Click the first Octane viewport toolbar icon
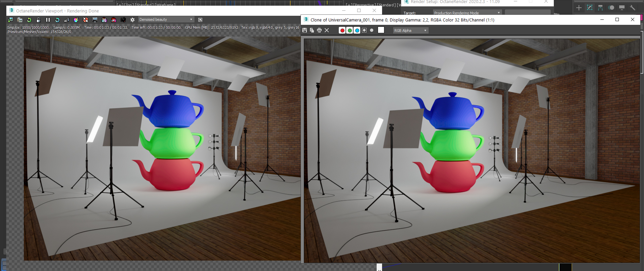The width and height of the screenshot is (644, 271). 10,20
